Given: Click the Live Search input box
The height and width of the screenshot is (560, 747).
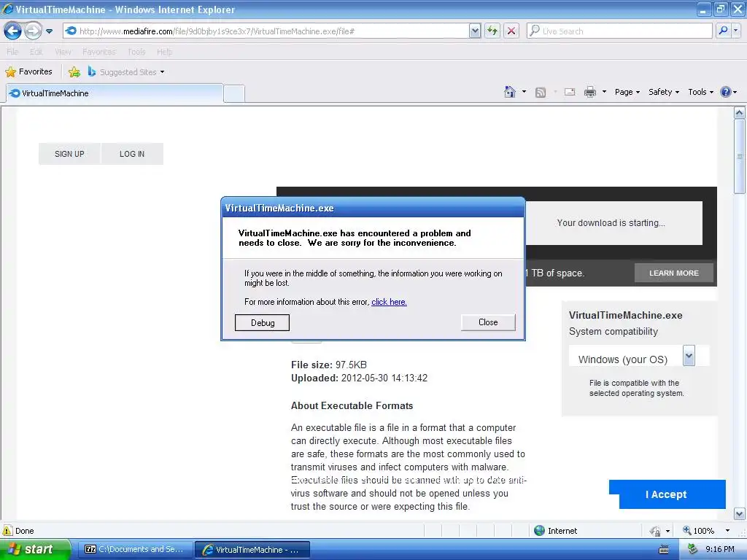Looking at the screenshot, I should click(x=619, y=31).
